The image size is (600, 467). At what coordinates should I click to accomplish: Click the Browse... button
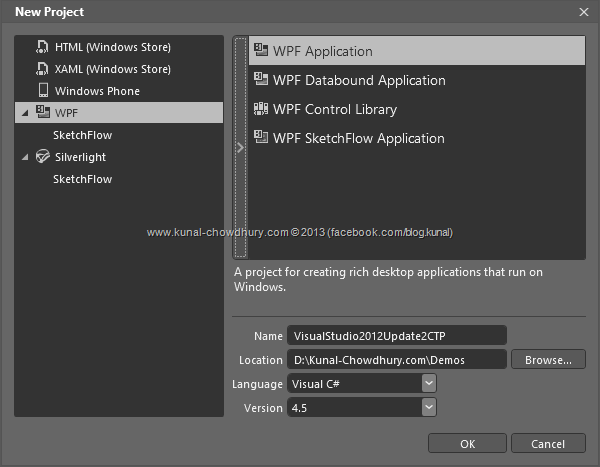(548, 360)
